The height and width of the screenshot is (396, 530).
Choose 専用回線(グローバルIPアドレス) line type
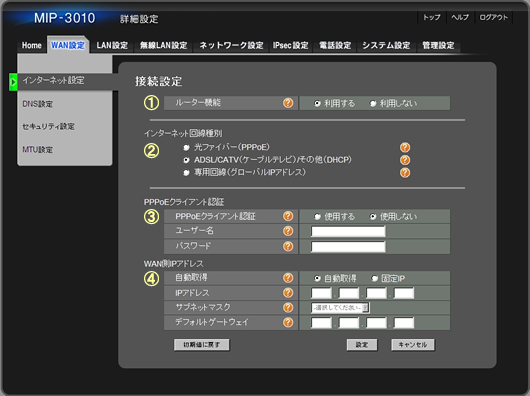[x=186, y=173]
